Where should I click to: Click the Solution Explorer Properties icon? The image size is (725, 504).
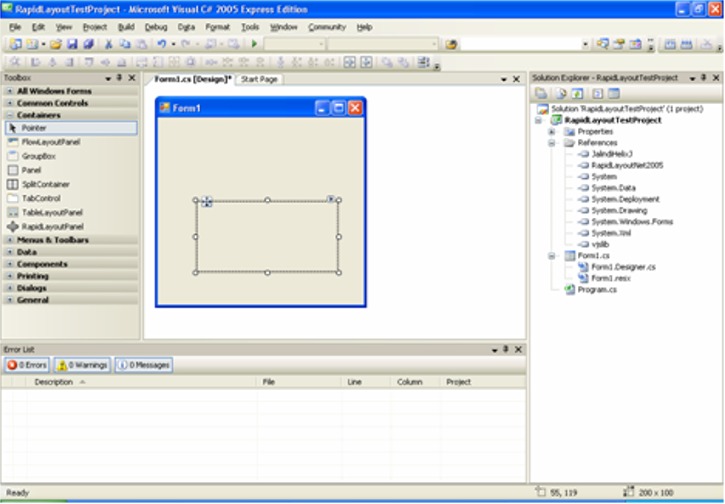(x=541, y=93)
